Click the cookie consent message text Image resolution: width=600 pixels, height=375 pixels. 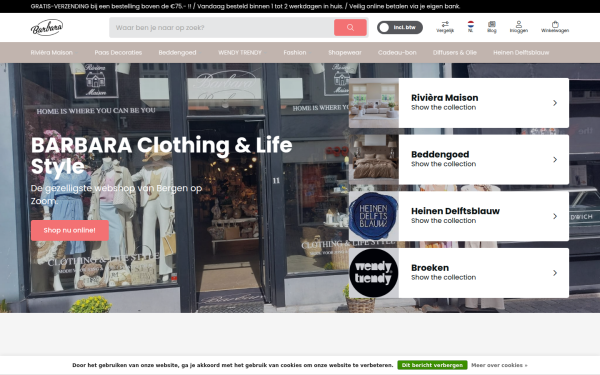(233, 365)
